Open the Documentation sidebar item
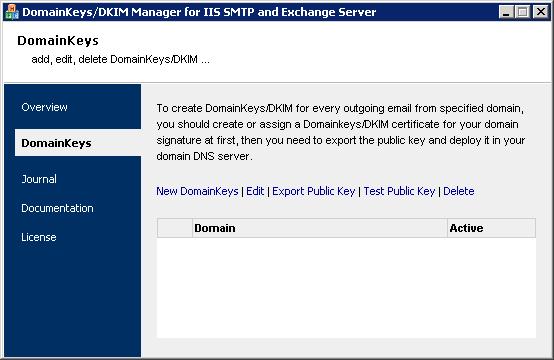Screen dimensions: 554x360 57,208
